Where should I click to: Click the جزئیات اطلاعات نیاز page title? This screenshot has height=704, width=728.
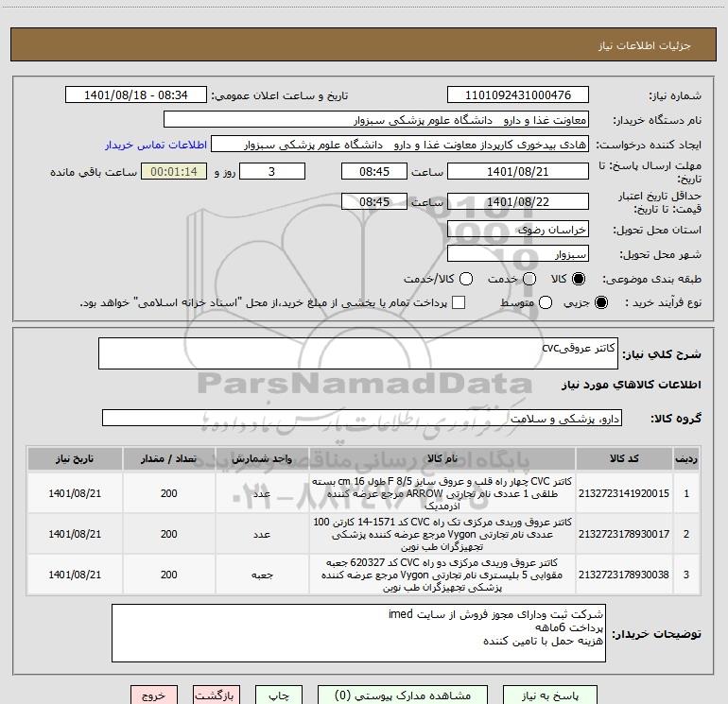point(644,45)
